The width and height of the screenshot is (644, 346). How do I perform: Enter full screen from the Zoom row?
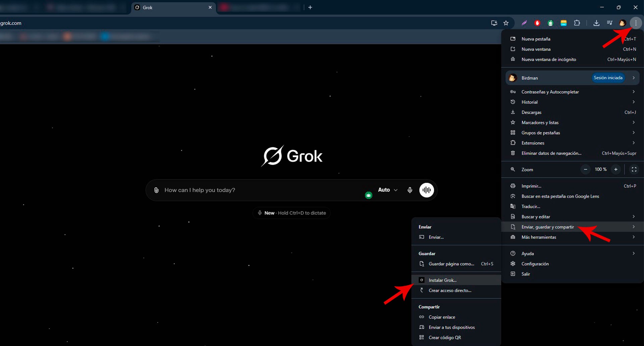634,169
